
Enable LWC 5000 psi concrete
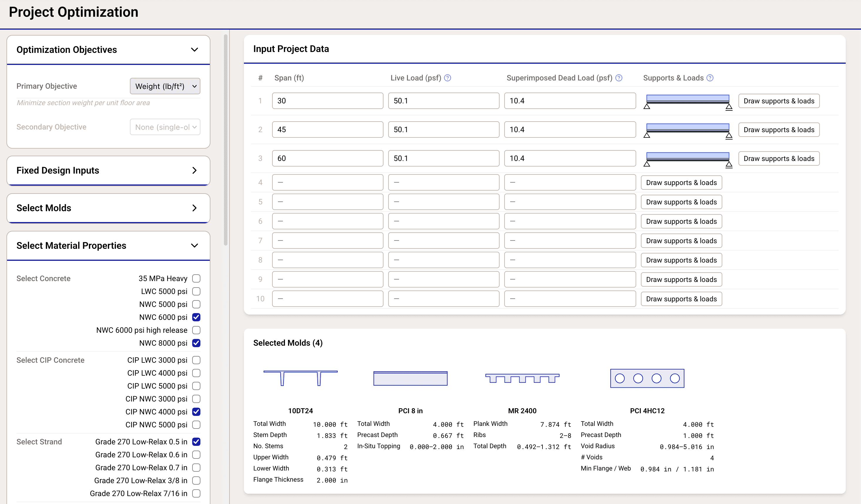click(x=196, y=291)
